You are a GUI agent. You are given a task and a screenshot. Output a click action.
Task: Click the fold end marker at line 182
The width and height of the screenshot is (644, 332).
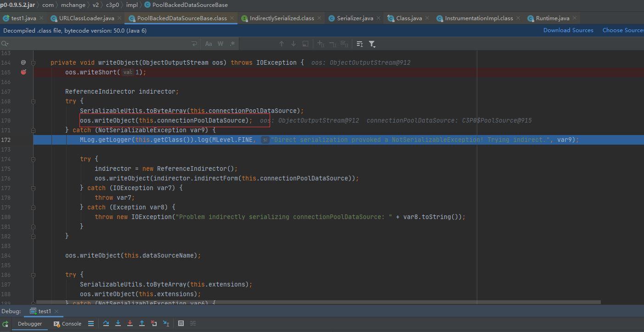[34, 236]
